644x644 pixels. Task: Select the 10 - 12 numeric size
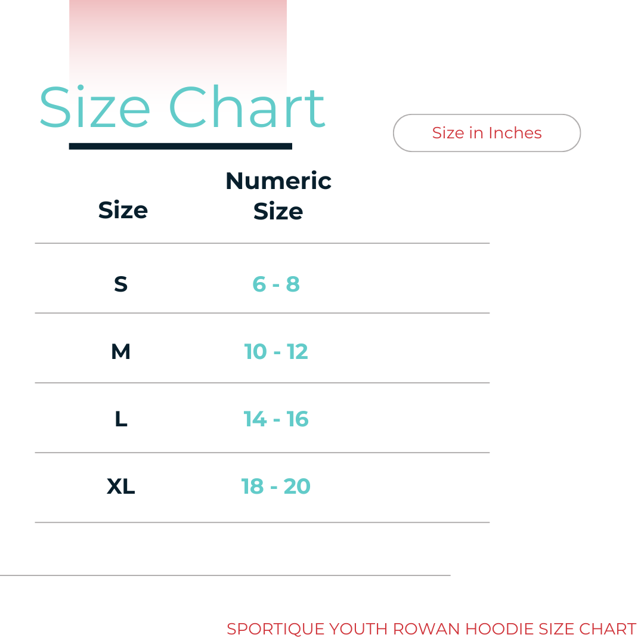tap(276, 352)
